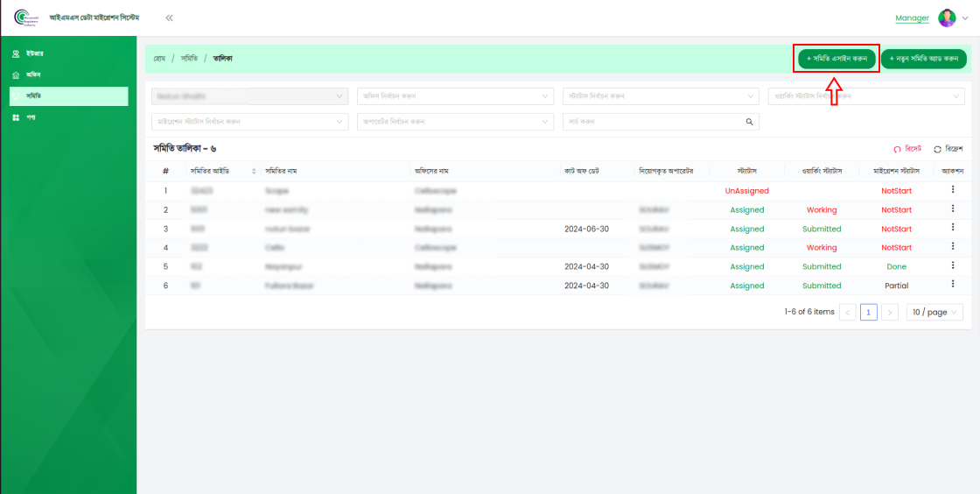Expand the অপারেটর নির্বাচন করুন dropdown
The image size is (980, 494).
click(x=455, y=122)
